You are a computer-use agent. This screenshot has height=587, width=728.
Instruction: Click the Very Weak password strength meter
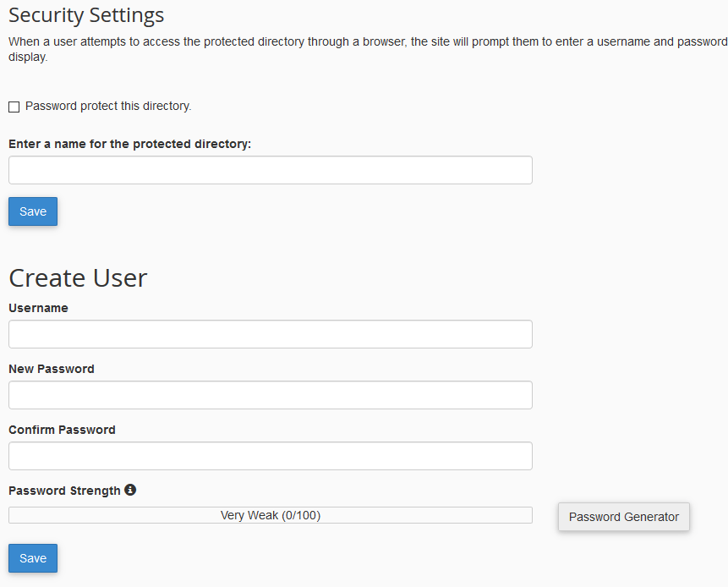click(x=271, y=515)
